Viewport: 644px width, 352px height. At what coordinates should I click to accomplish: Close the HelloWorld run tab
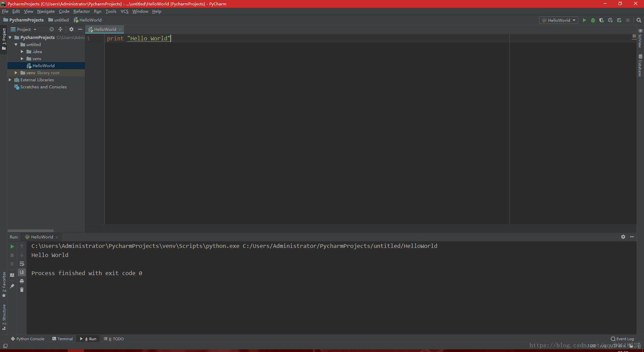point(57,237)
